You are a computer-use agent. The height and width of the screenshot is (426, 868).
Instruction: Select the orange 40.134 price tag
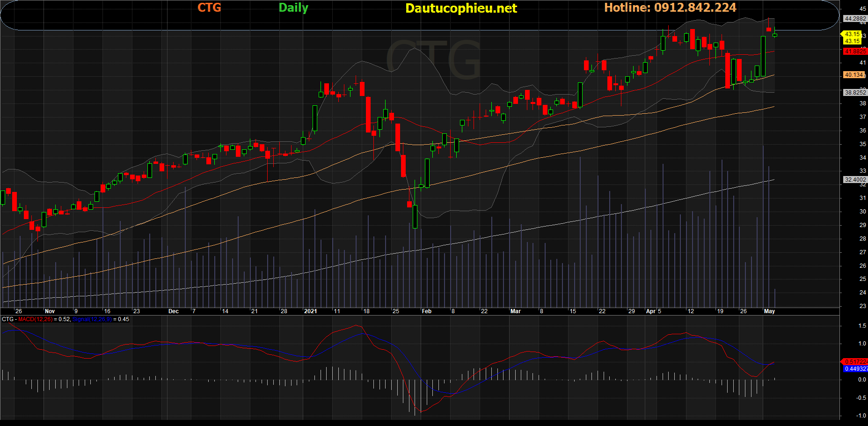coord(854,75)
